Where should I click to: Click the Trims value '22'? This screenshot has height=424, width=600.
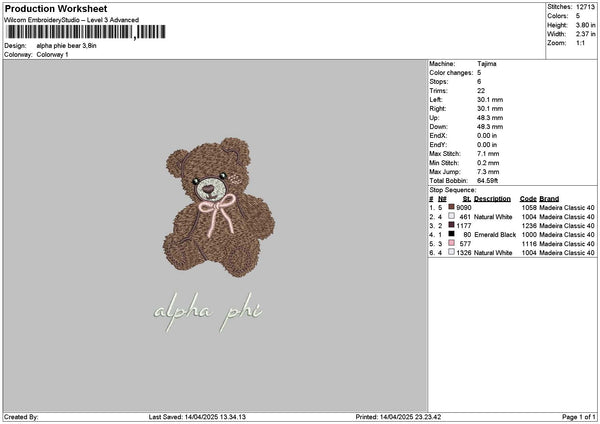point(481,91)
